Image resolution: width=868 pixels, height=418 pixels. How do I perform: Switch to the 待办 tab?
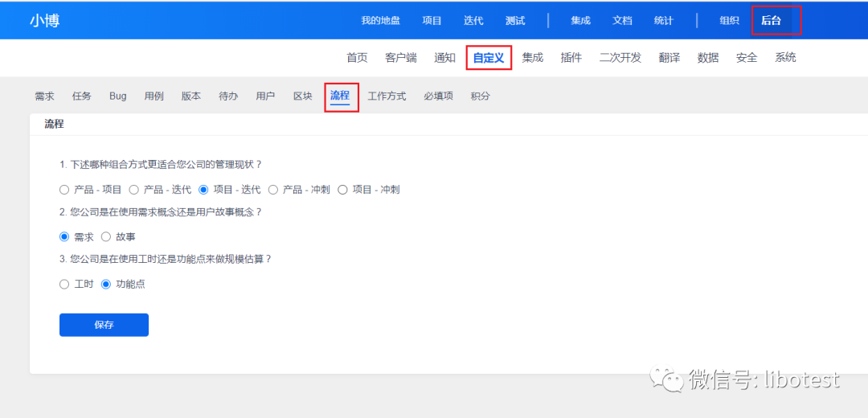coord(228,96)
